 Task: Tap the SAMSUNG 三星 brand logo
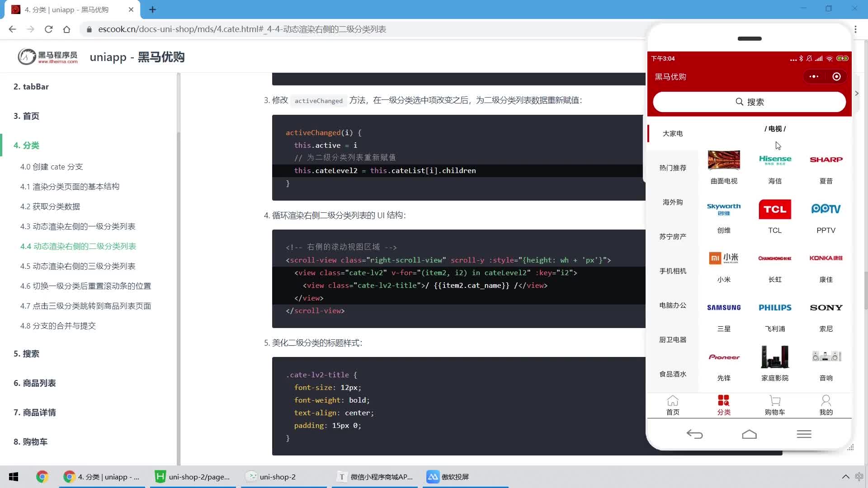(x=724, y=308)
